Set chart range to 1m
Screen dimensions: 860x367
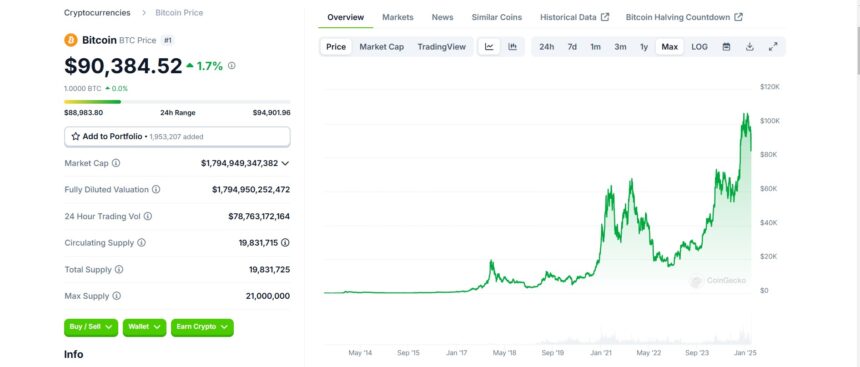pyautogui.click(x=595, y=47)
